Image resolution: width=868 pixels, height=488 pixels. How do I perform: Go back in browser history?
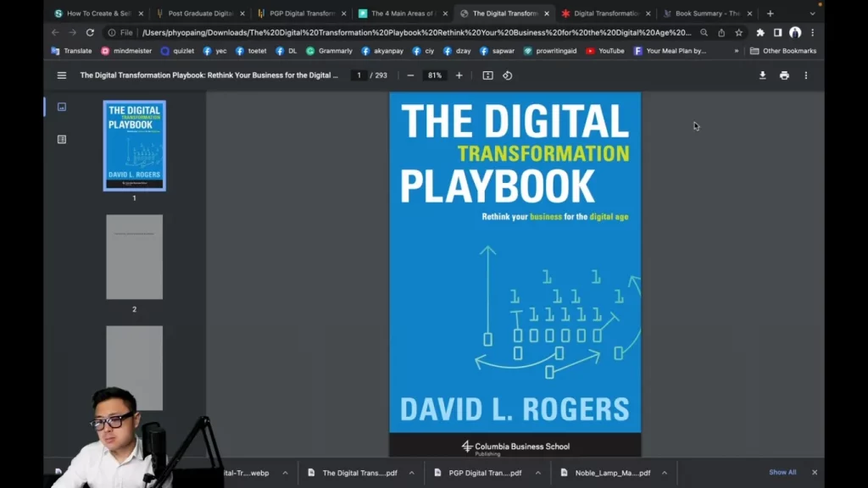[x=55, y=33]
